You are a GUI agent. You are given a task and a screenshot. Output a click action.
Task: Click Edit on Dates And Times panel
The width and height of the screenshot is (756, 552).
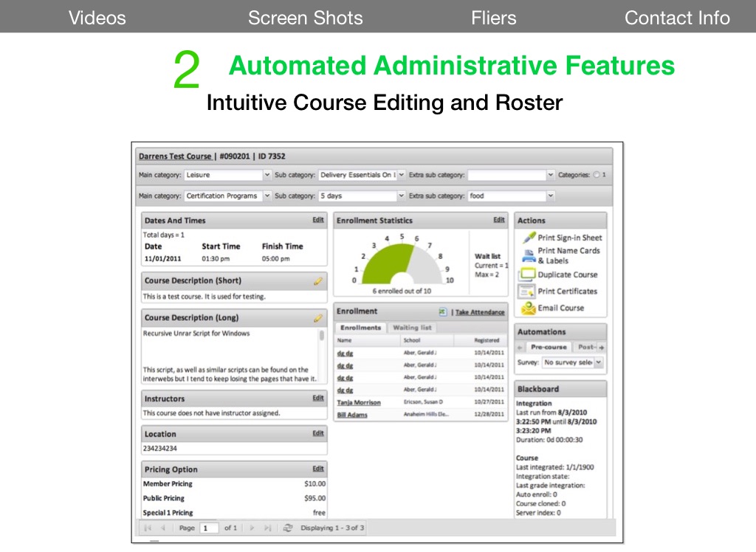pyautogui.click(x=317, y=220)
